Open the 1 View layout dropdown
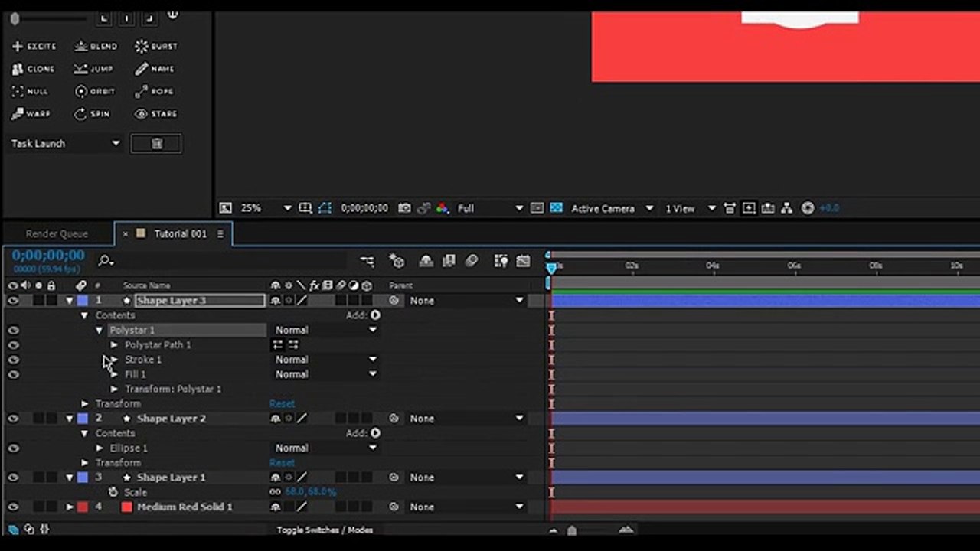The height and width of the screenshot is (551, 980). (690, 208)
